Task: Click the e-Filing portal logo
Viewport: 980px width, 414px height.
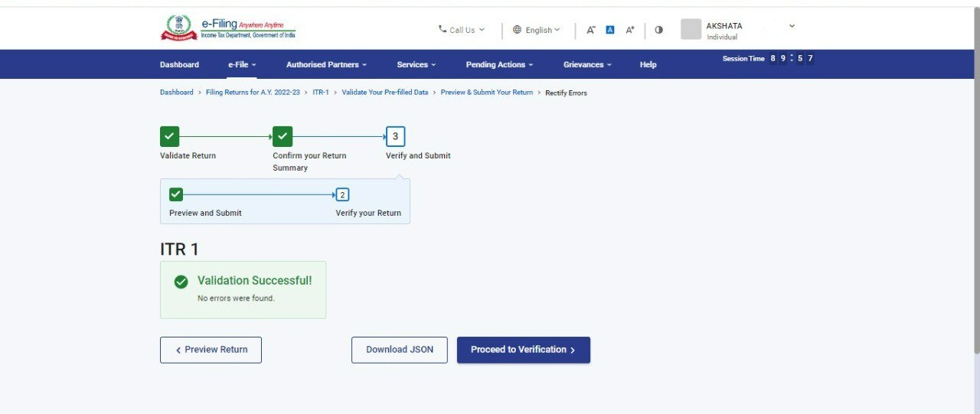Action: pyautogui.click(x=227, y=28)
